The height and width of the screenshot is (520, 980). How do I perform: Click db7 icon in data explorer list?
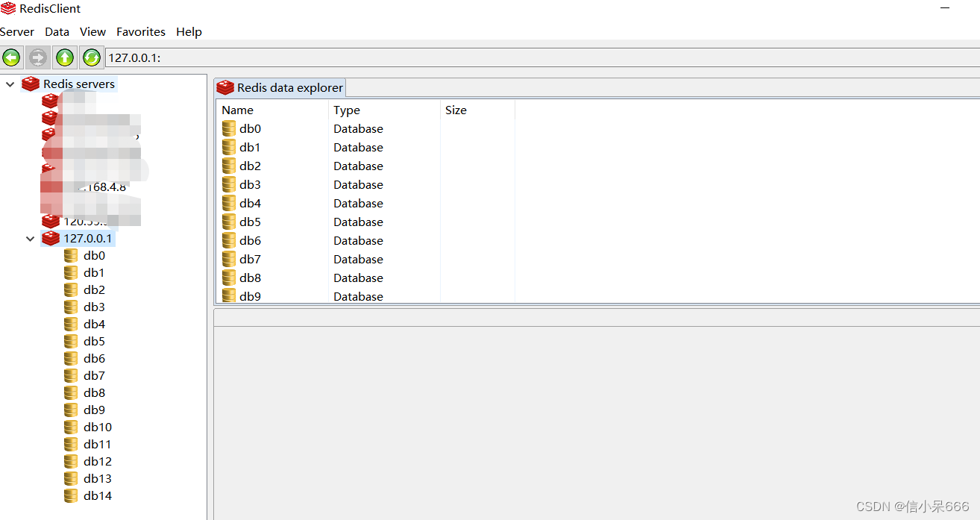(229, 260)
